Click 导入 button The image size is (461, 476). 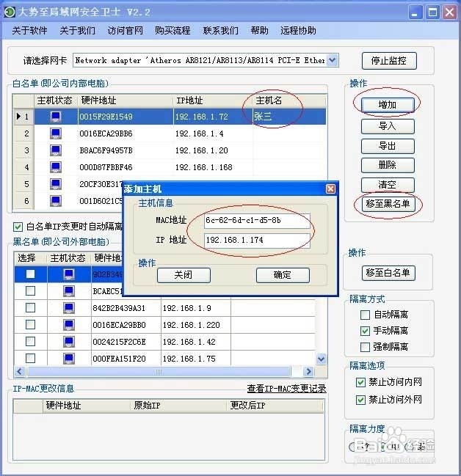coord(388,126)
